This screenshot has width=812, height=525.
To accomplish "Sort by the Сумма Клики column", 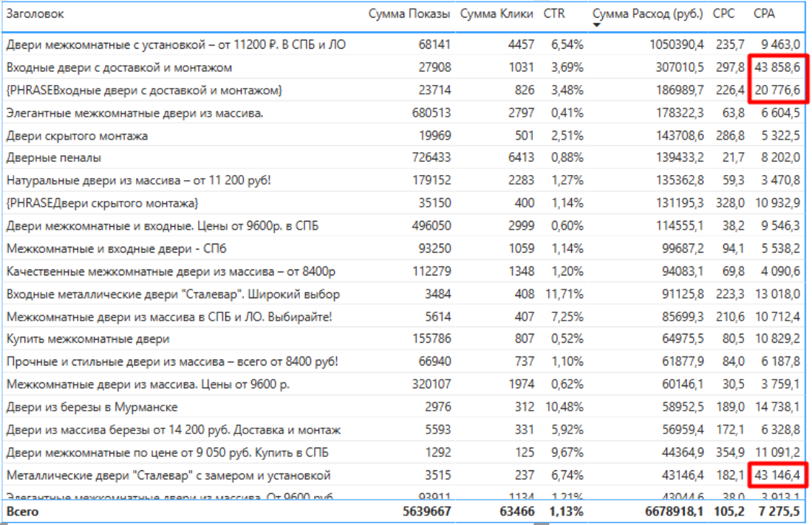I will (497, 14).
